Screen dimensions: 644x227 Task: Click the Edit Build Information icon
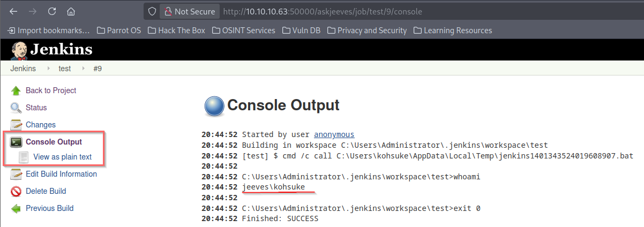(x=16, y=174)
